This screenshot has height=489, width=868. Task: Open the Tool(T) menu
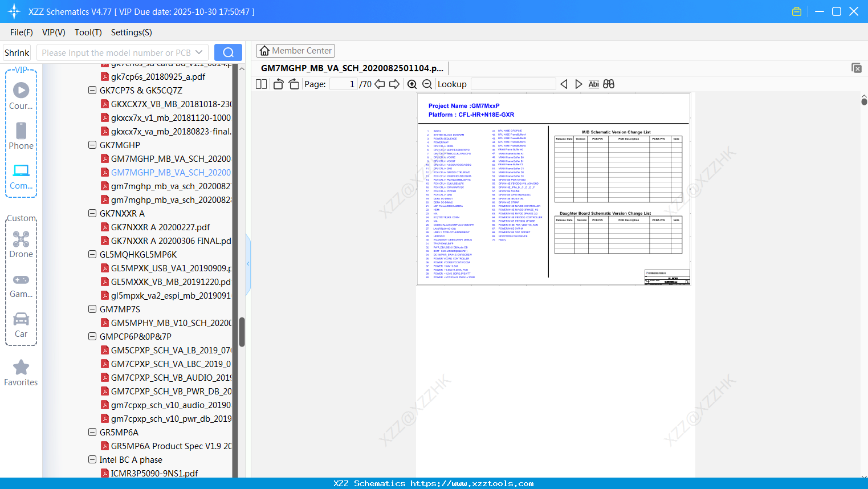click(x=88, y=32)
